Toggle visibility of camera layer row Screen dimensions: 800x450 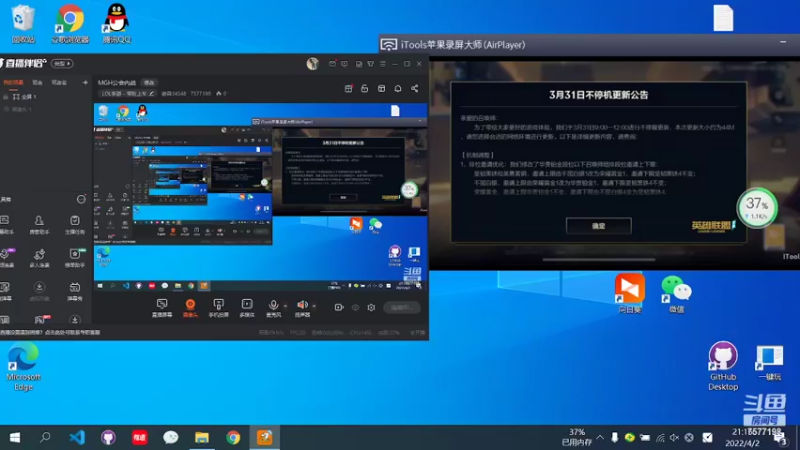[6, 109]
